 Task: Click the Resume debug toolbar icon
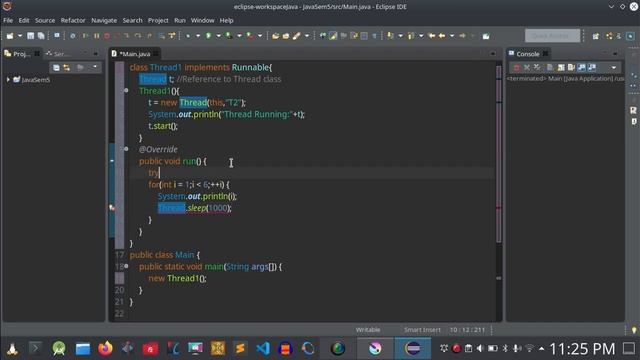pyautogui.click(x=86, y=36)
